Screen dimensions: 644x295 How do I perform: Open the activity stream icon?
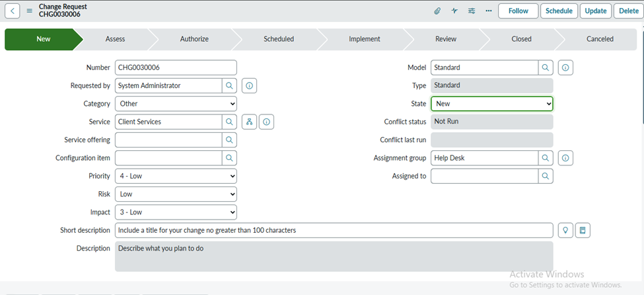tap(454, 11)
